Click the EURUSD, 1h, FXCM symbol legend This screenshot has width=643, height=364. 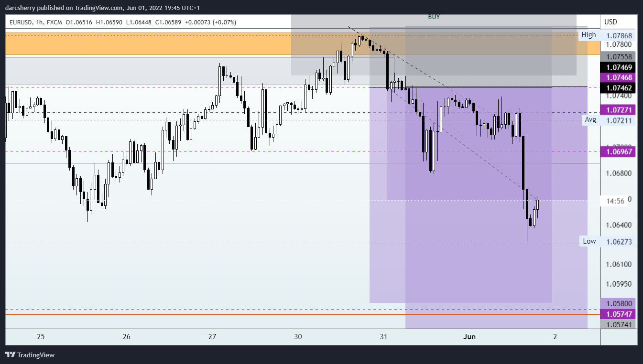coord(35,22)
